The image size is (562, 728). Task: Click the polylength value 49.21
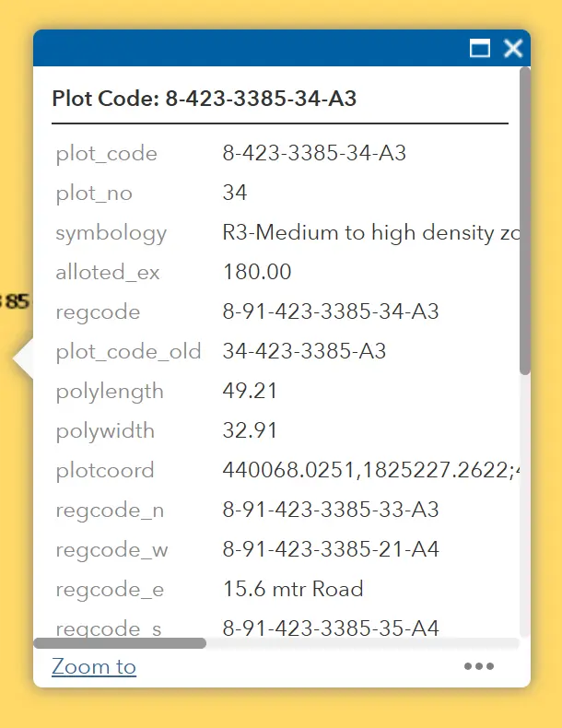pos(250,391)
